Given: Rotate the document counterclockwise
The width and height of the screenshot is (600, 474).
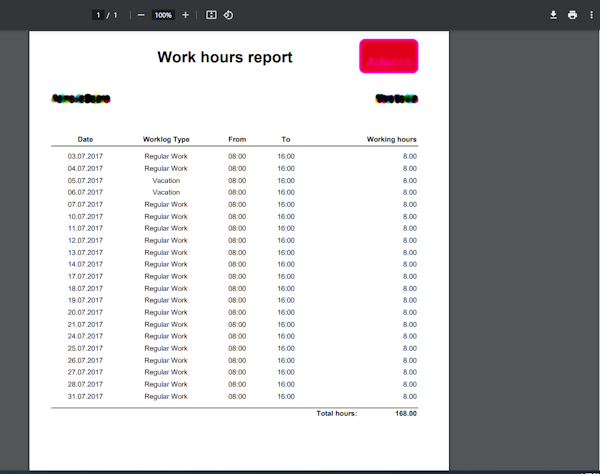Looking at the screenshot, I should [228, 15].
